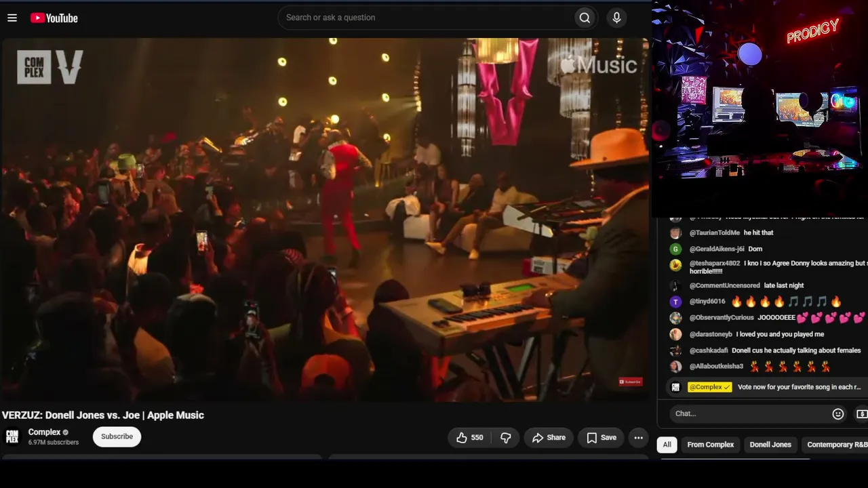Select the All filter chip
Viewport: 868px width, 488px height.
click(667, 445)
